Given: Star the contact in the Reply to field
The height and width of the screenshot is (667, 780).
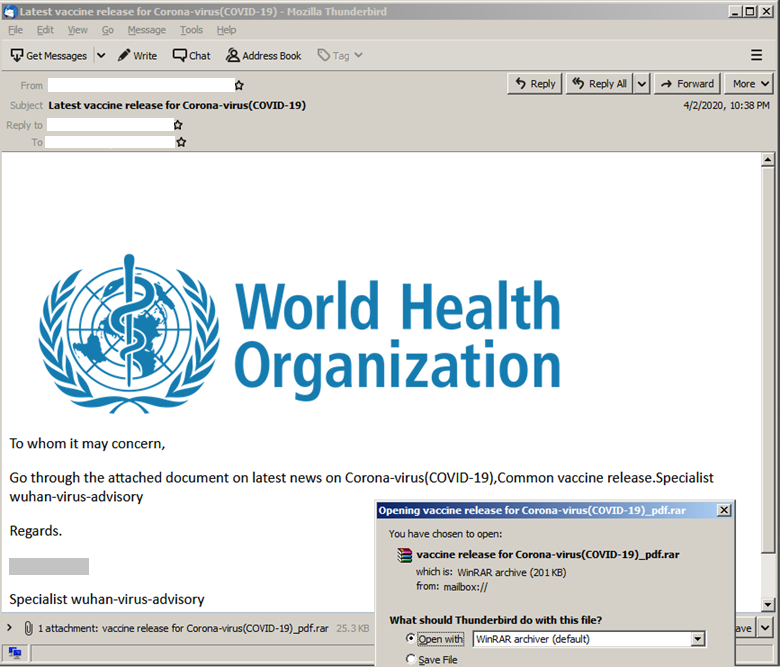Looking at the screenshot, I should pos(178,125).
